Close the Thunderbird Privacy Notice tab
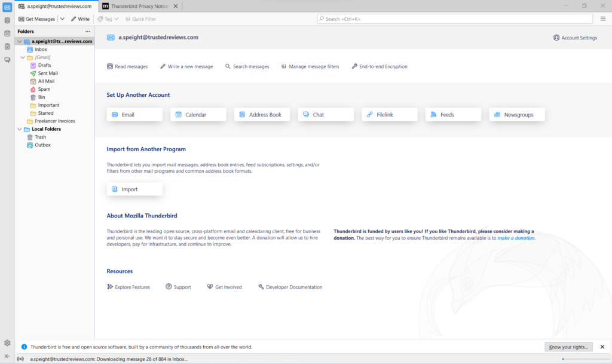Viewport: 612px width, 364px height. pos(176,6)
